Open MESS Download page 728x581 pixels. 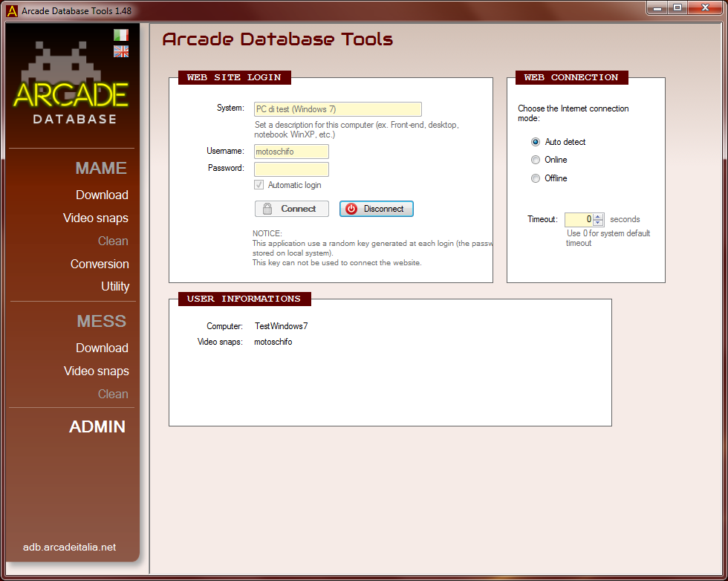102,348
